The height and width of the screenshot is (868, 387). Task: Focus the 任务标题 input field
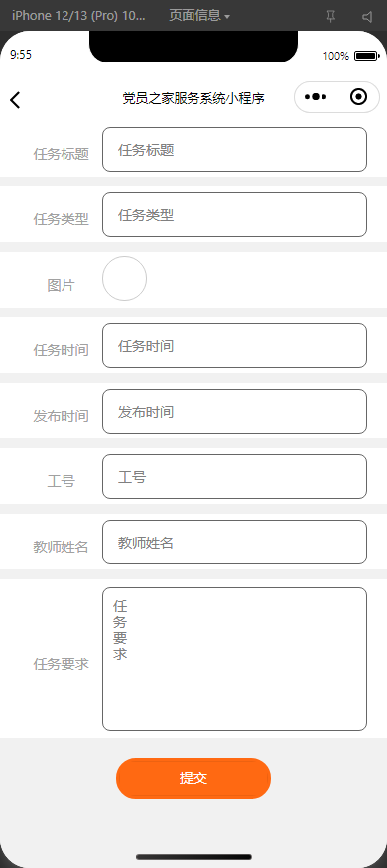(235, 150)
